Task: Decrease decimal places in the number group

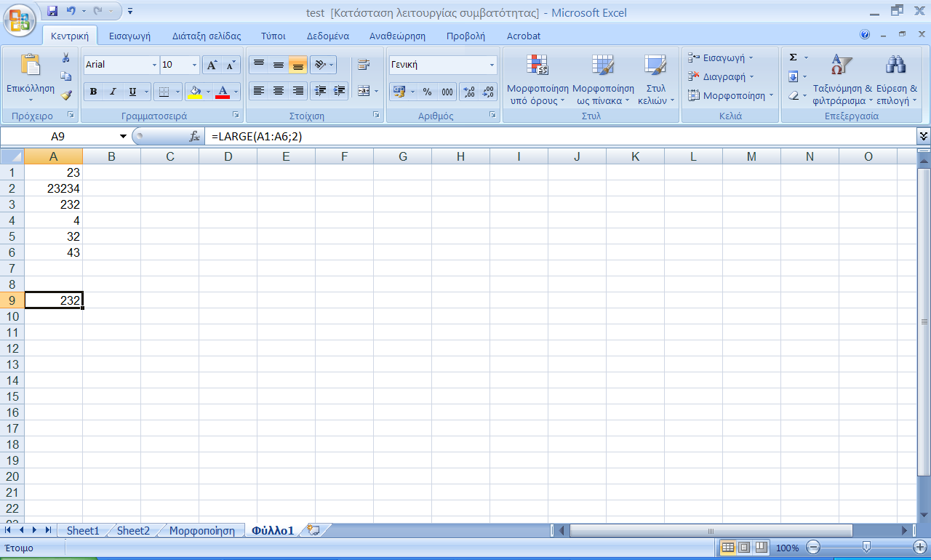Action: 488,92
